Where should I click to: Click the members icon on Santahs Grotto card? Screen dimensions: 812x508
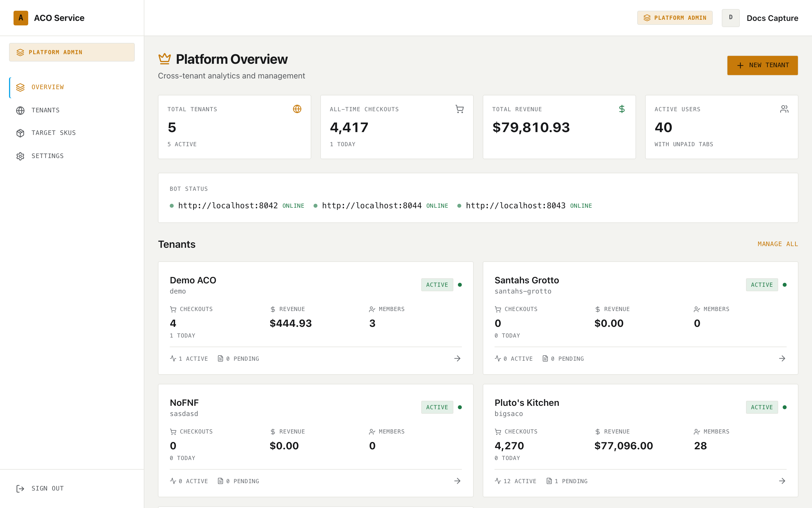[x=697, y=309]
